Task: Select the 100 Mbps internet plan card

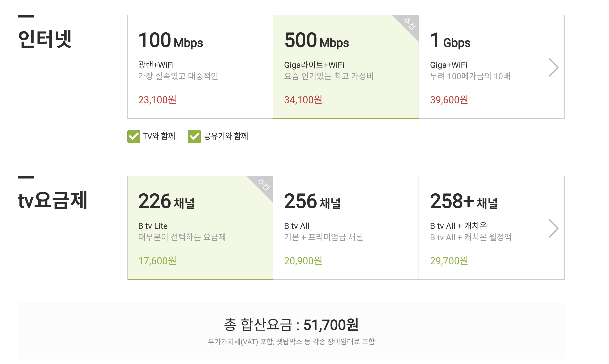Action: pyautogui.click(x=200, y=67)
